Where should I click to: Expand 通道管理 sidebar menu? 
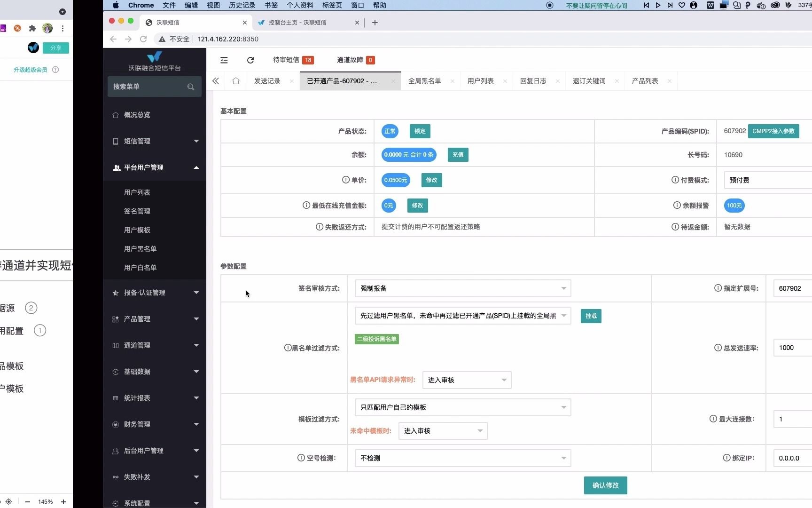[x=155, y=345]
